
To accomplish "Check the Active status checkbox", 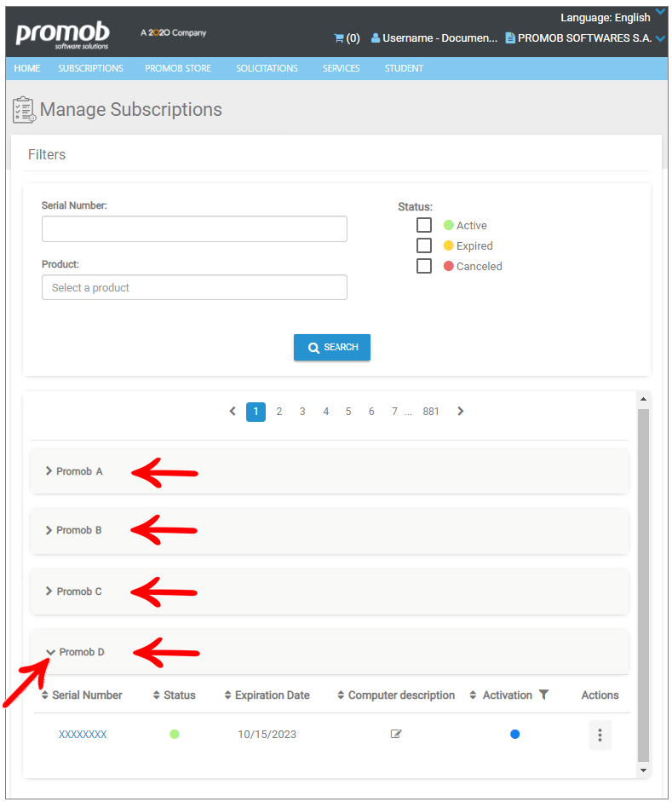I will 423,225.
